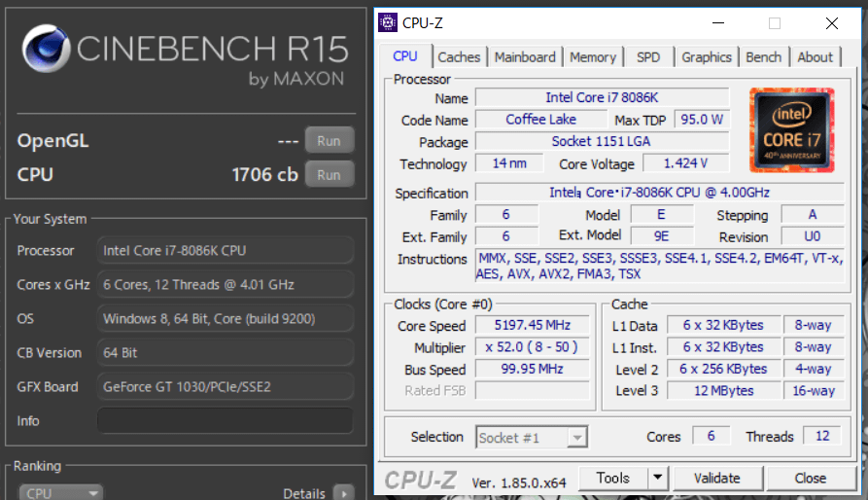Click the CPU-Z chip icon in title bar
This screenshot has height=500, width=868.
click(x=388, y=22)
